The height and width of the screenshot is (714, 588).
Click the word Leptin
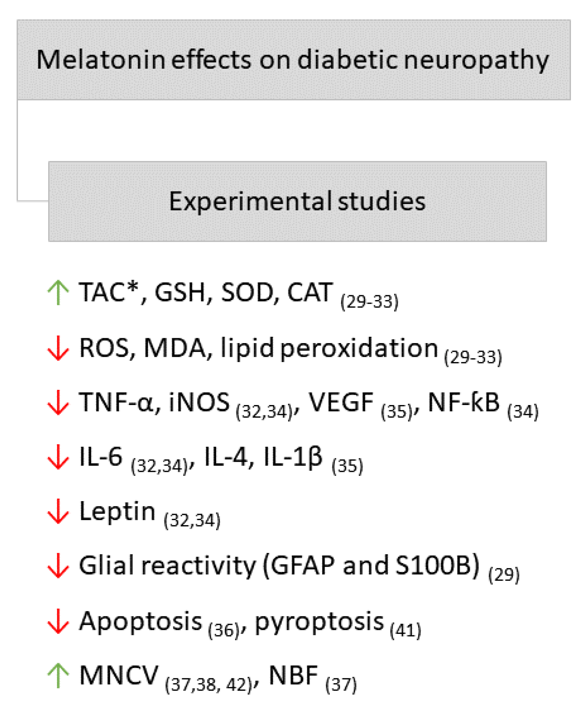[117, 511]
